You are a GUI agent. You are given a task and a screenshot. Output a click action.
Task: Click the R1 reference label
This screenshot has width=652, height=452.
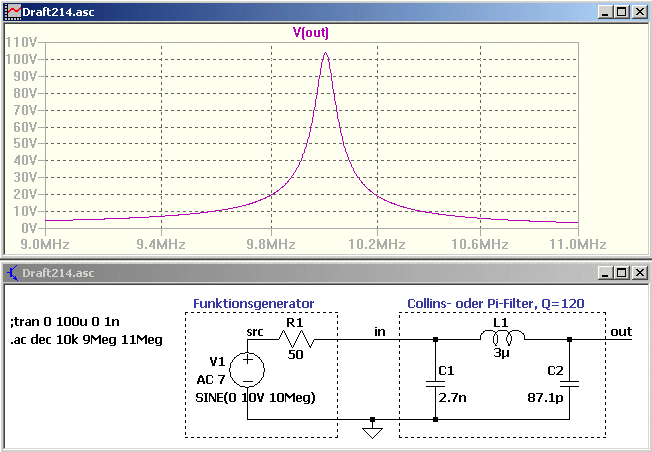pyautogui.click(x=295, y=323)
